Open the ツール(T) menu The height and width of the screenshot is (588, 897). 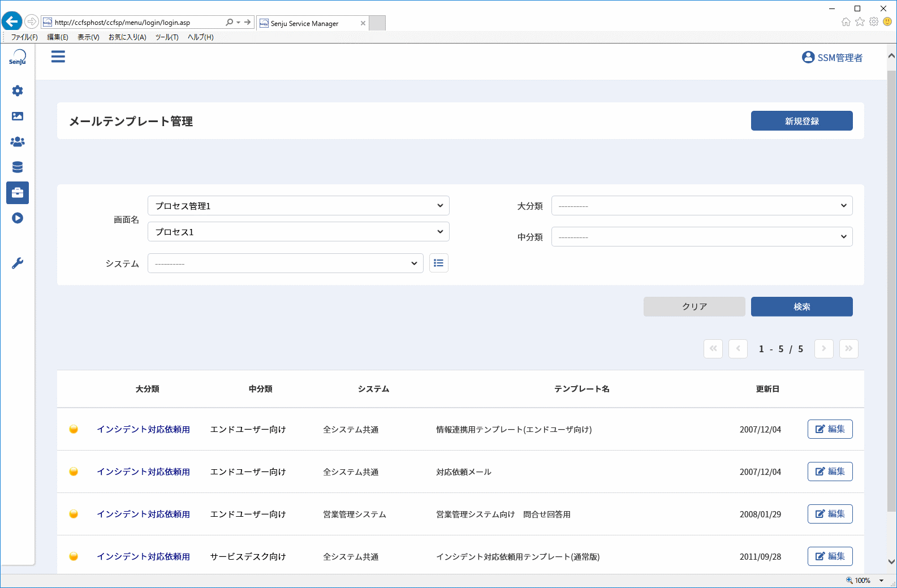[167, 37]
